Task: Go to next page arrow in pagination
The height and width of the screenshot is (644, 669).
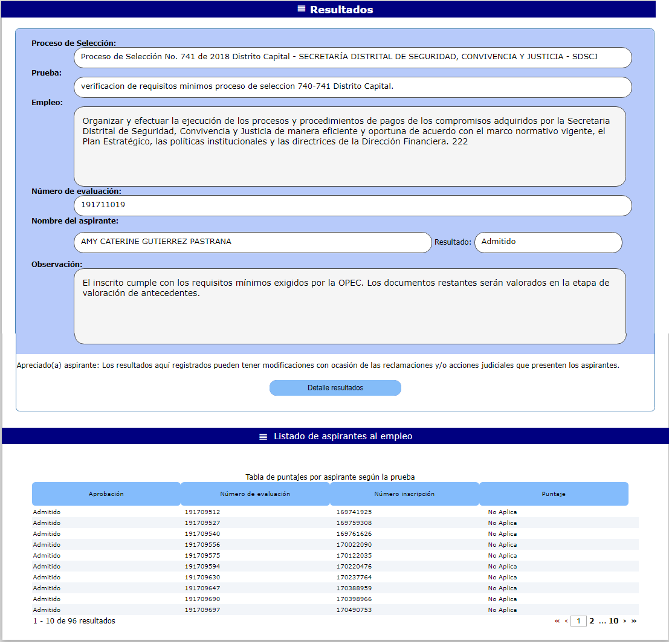Action: (624, 621)
